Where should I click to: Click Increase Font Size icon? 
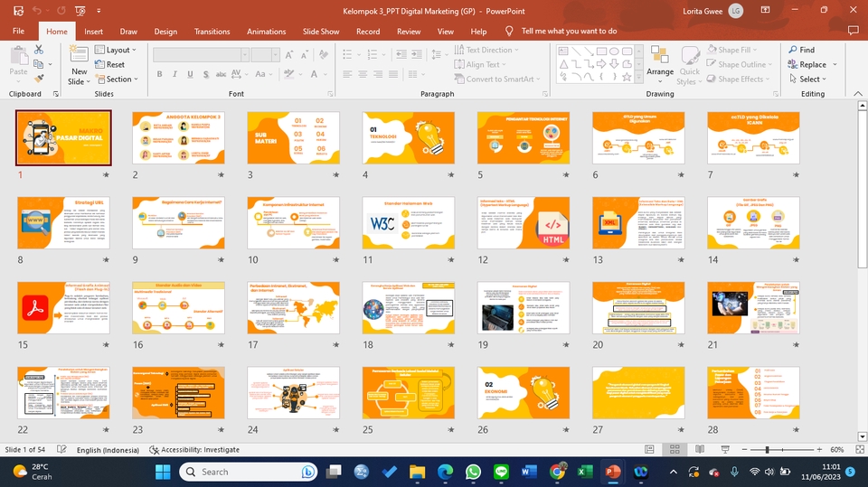[289, 55]
